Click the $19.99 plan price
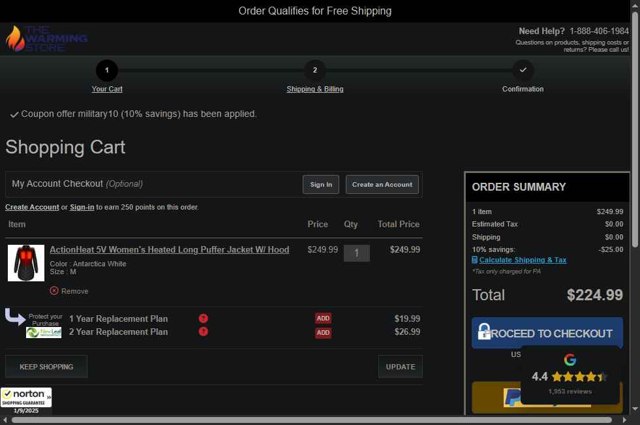The width and height of the screenshot is (640, 425). [x=407, y=318]
